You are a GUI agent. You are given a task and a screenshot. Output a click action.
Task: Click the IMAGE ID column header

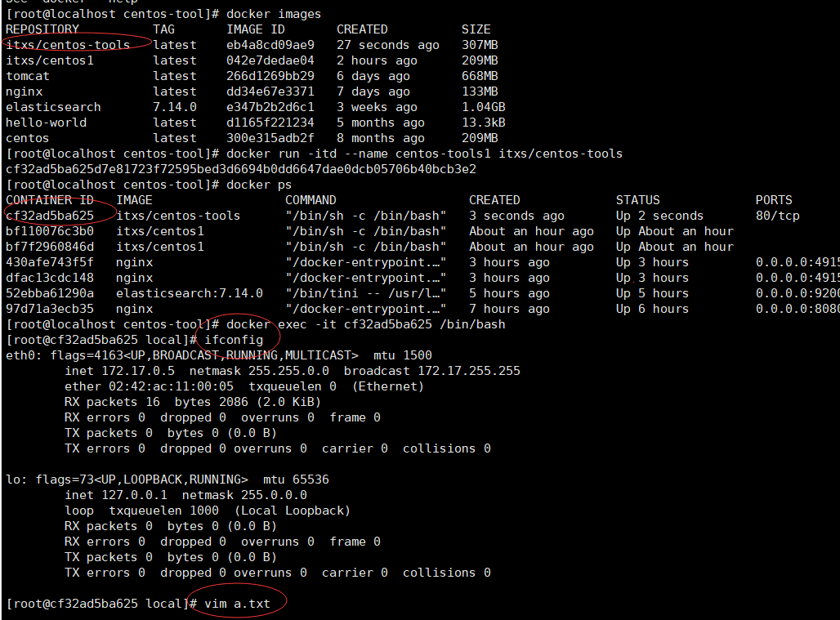pyautogui.click(x=256, y=29)
